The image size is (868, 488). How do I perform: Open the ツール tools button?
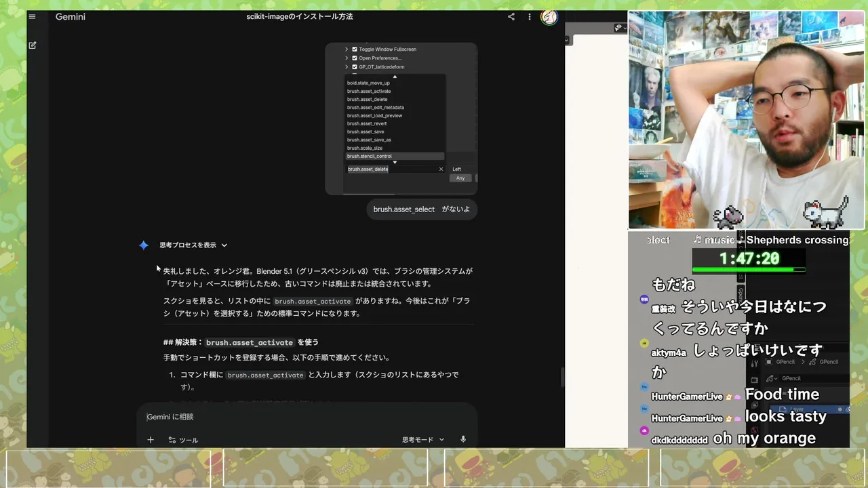(x=183, y=440)
